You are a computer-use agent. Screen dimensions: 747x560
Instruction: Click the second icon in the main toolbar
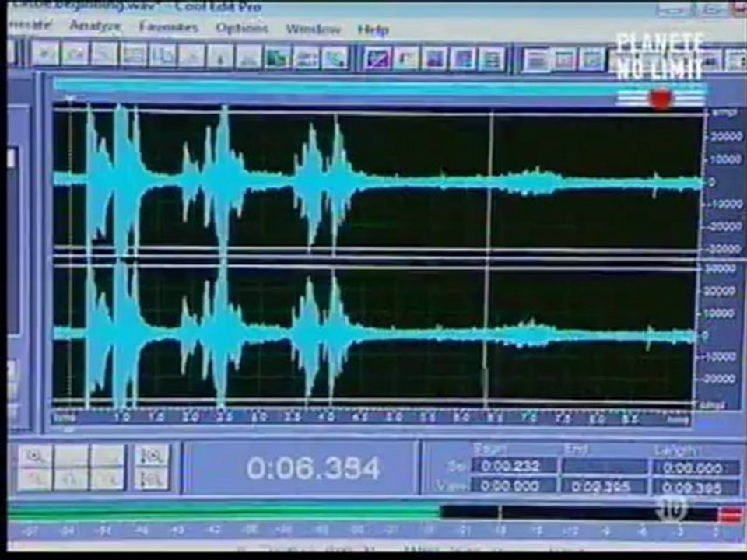(x=75, y=54)
